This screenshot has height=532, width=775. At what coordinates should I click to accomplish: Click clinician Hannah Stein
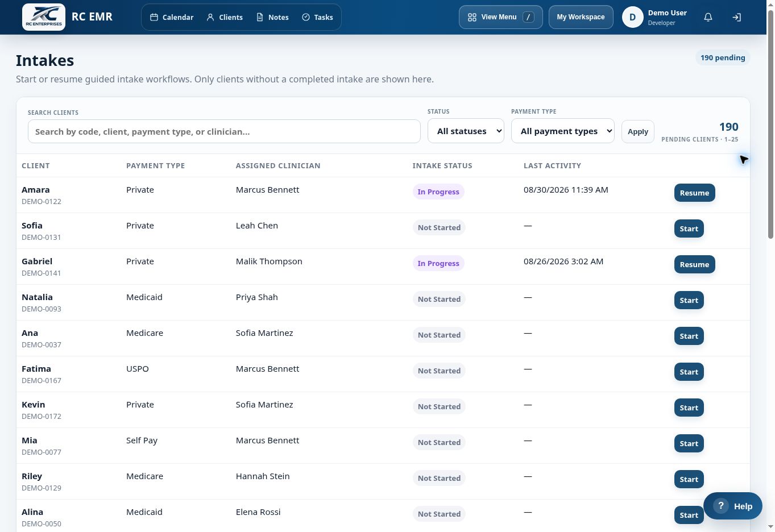263,476
